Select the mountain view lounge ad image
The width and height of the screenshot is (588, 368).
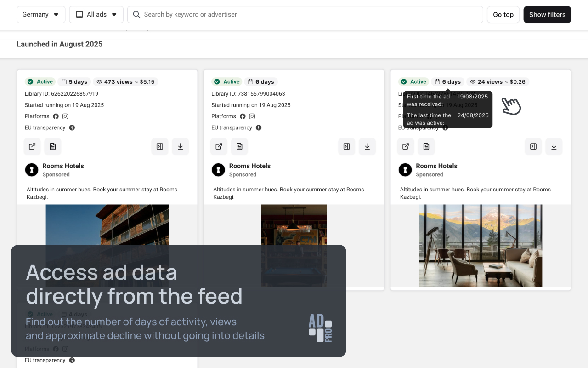481,245
